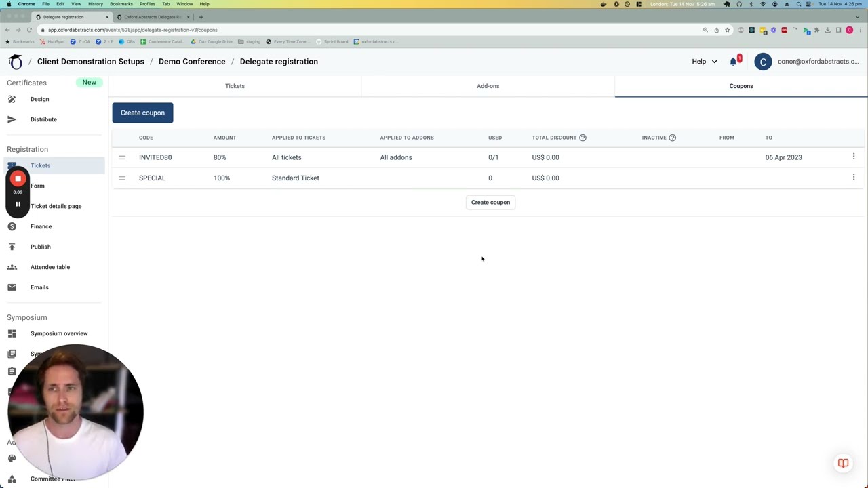Open the notifications bell
868x488 pixels.
pyautogui.click(x=733, y=62)
